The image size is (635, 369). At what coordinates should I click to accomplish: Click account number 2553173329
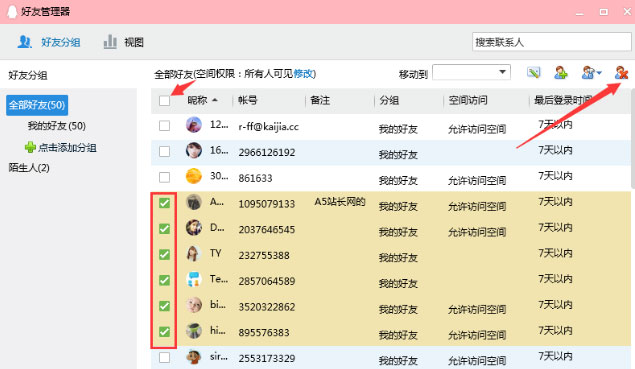(x=266, y=358)
